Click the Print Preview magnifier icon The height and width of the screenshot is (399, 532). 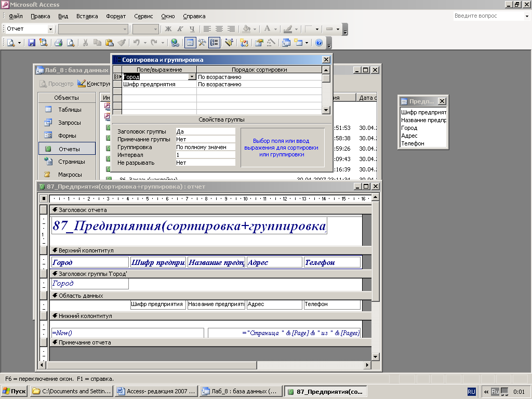tap(71, 43)
